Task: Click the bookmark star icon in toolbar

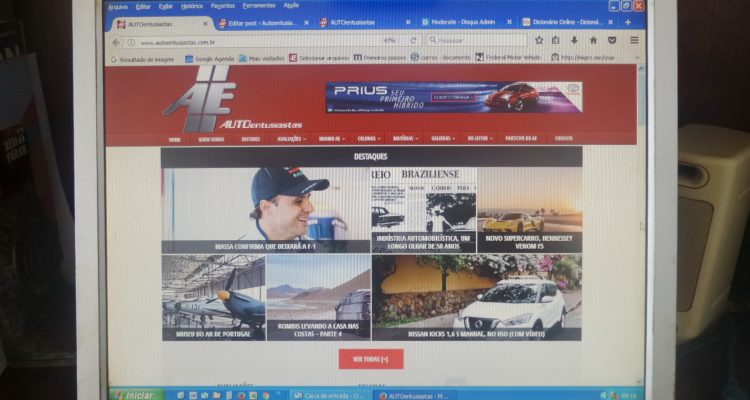Action: (540, 40)
